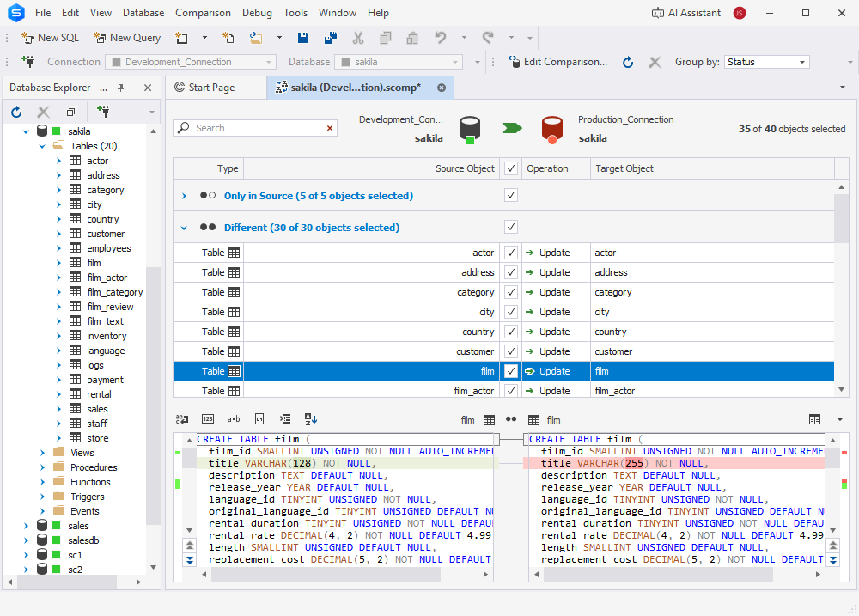859x616 pixels.
Task: Click the left code pane horizontal scrollbar
Action: (x=326, y=575)
